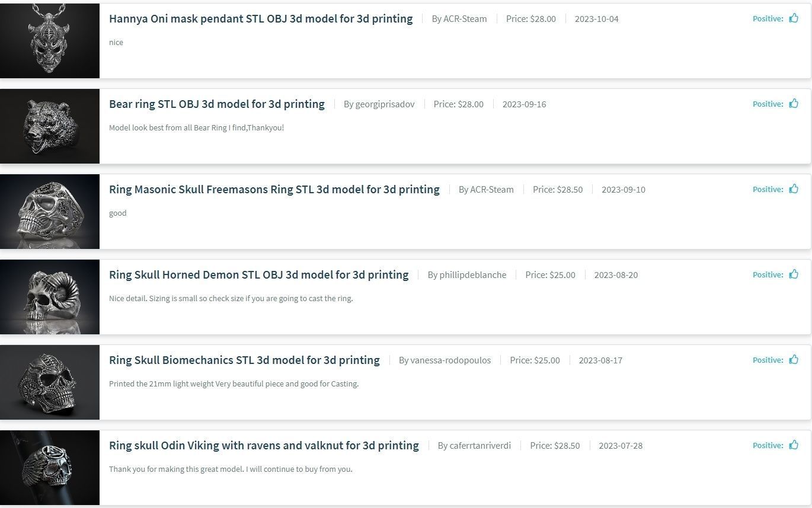
Task: Click the horned demon skull thumbnail
Action: pyautogui.click(x=50, y=296)
